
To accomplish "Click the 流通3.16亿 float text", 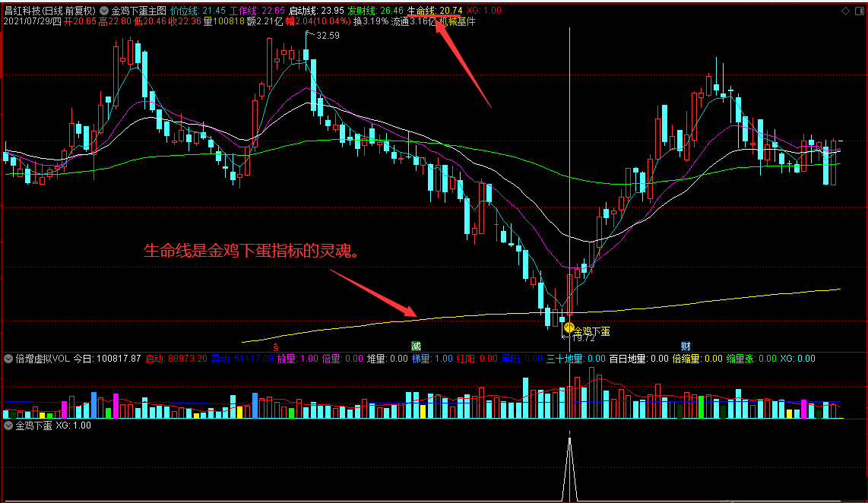I will [x=413, y=21].
